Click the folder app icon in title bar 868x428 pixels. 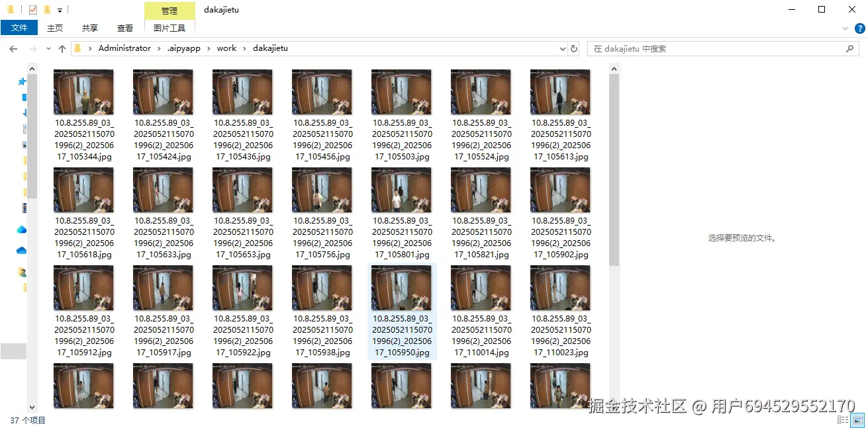pos(11,10)
